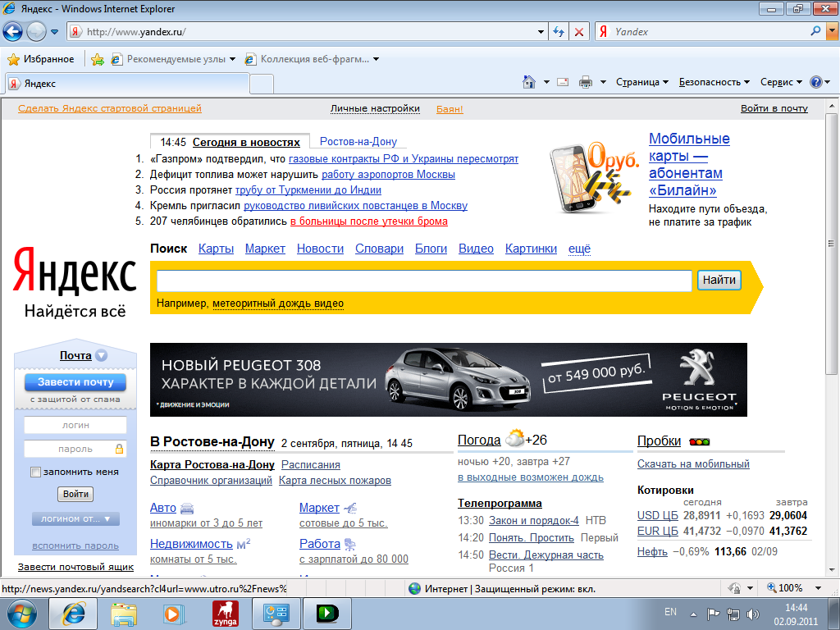Go back with the browser Back arrow

[13, 32]
